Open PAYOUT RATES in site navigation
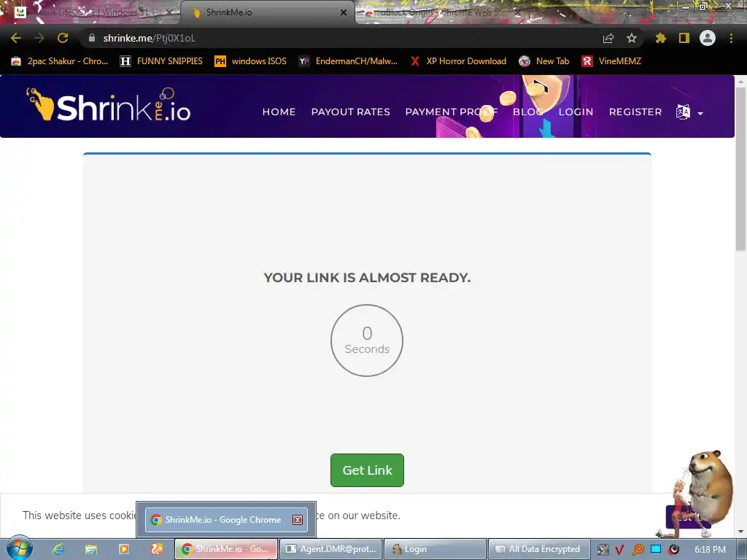This screenshot has height=560, width=747. 351,112
